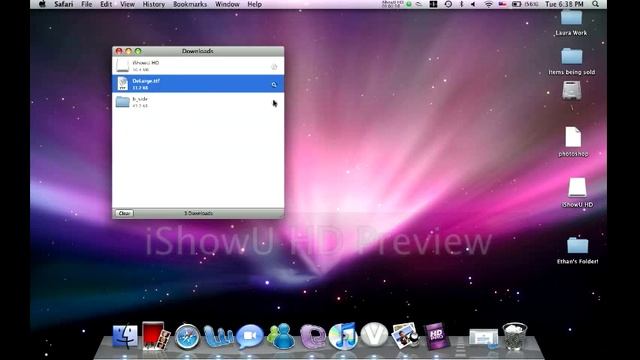Screen dimensions: 640x360
Task: Launch iTunes from the Dock
Action: pyautogui.click(x=343, y=336)
